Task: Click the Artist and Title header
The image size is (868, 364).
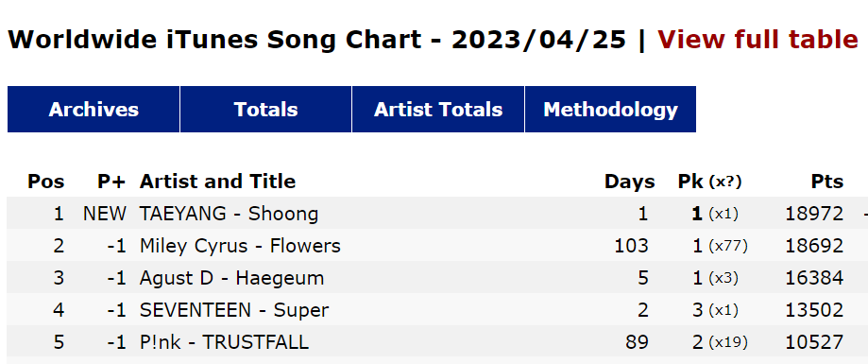Action: click(x=217, y=182)
